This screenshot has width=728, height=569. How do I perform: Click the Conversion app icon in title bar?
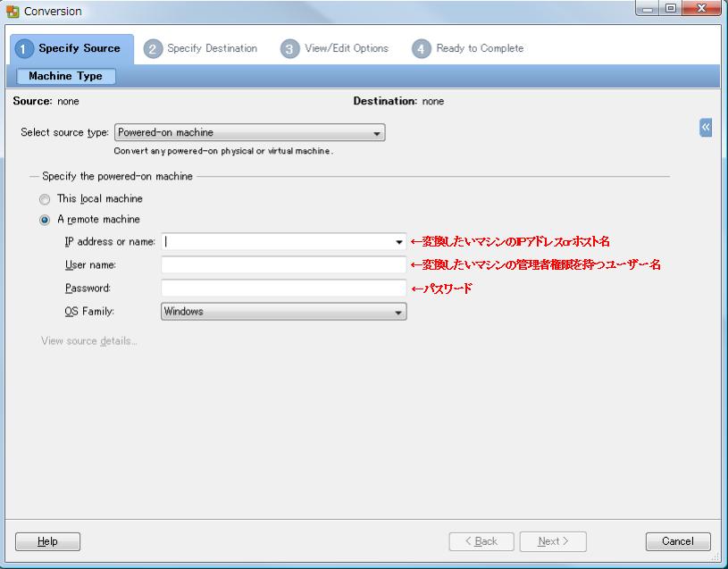[x=13, y=11]
